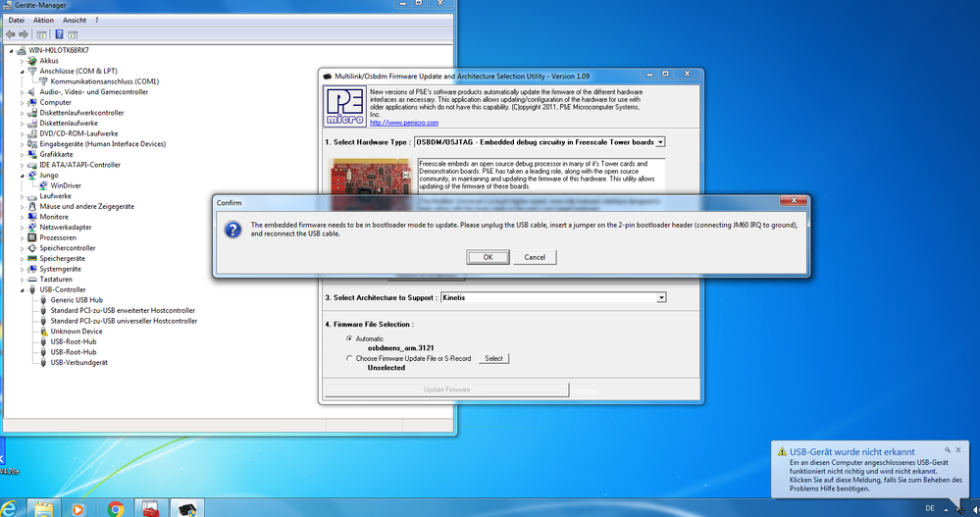Open the Datei menu in Geräte-Manager
980x517 pixels.
tap(17, 20)
